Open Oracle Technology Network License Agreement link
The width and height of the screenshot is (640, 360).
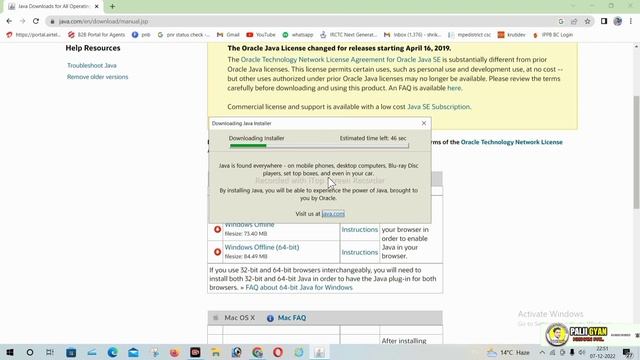pyautogui.click(x=341, y=60)
